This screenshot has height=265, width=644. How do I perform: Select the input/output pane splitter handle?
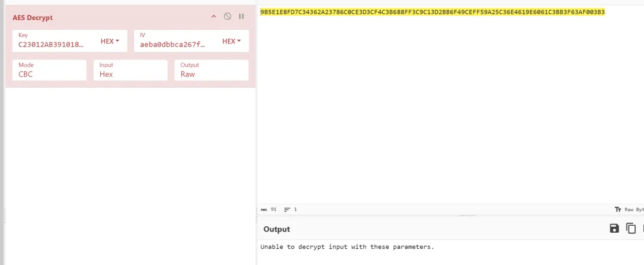point(467,215)
